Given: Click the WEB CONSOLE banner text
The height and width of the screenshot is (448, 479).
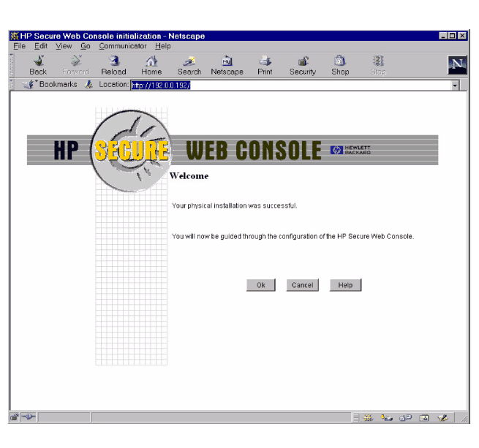Looking at the screenshot, I should tap(254, 151).
